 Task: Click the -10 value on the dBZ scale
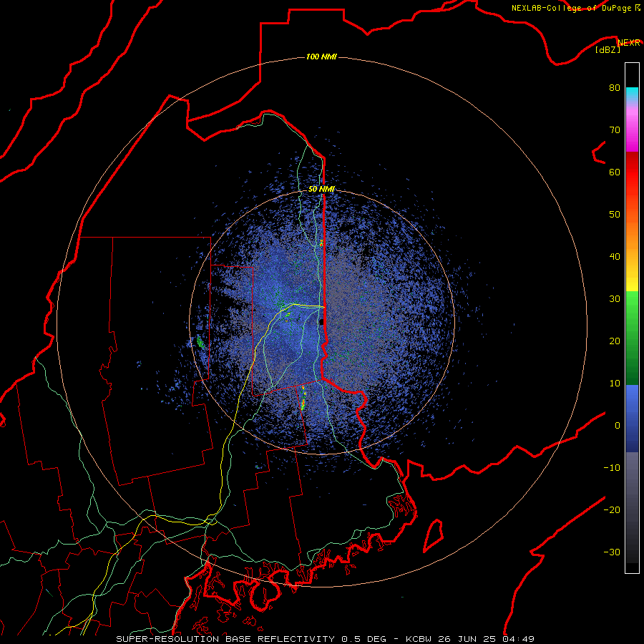(612, 468)
